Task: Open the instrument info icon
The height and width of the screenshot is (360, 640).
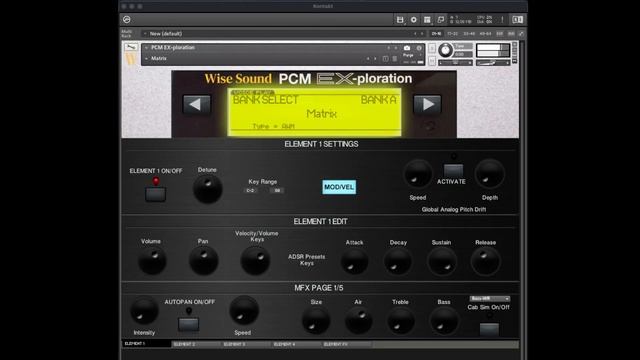Action: pyautogui.click(x=419, y=48)
